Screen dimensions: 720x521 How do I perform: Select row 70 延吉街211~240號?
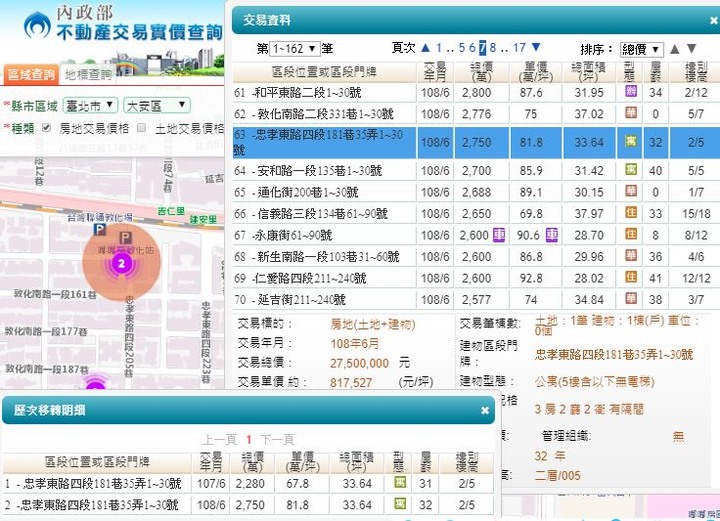click(476, 299)
